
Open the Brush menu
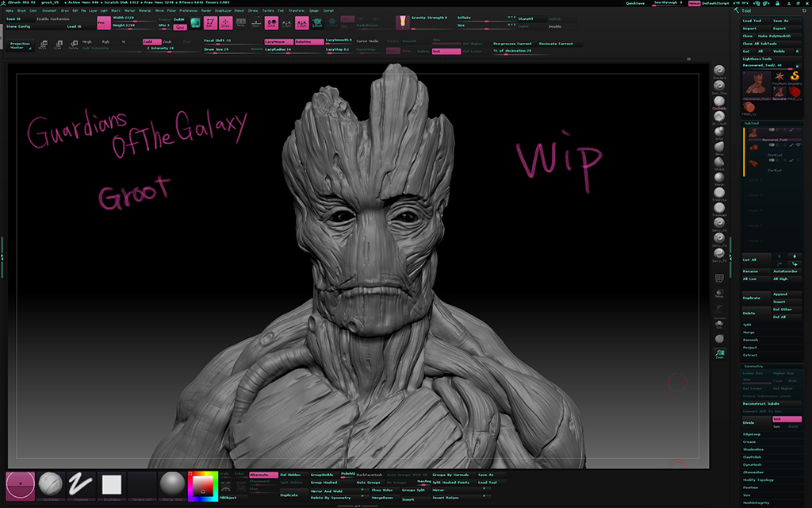point(21,10)
